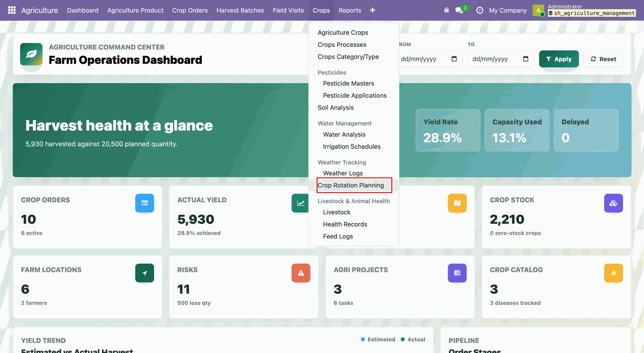This screenshot has height=353, width=644.
Task: Open the conversations chat icon
Action: pyautogui.click(x=459, y=10)
